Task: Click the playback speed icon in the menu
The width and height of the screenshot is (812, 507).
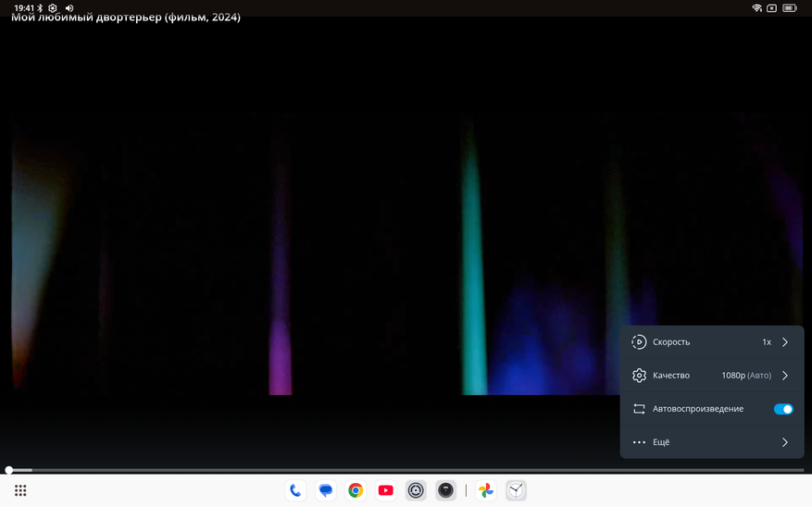Action: (x=639, y=342)
